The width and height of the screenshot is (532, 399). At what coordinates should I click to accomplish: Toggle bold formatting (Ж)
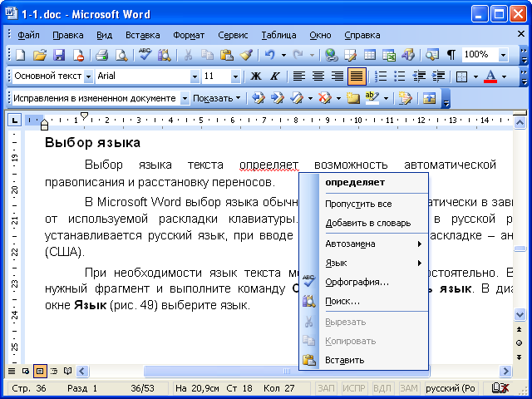(x=255, y=76)
